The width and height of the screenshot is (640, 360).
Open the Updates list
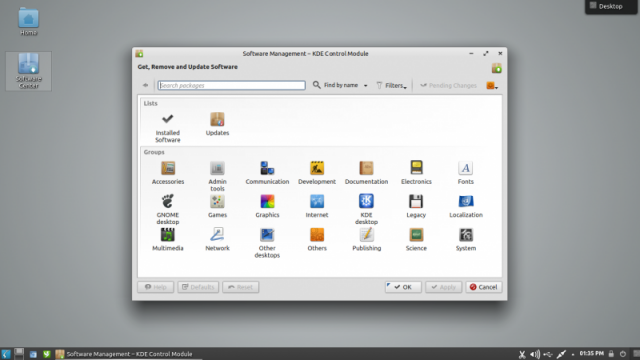pyautogui.click(x=217, y=124)
